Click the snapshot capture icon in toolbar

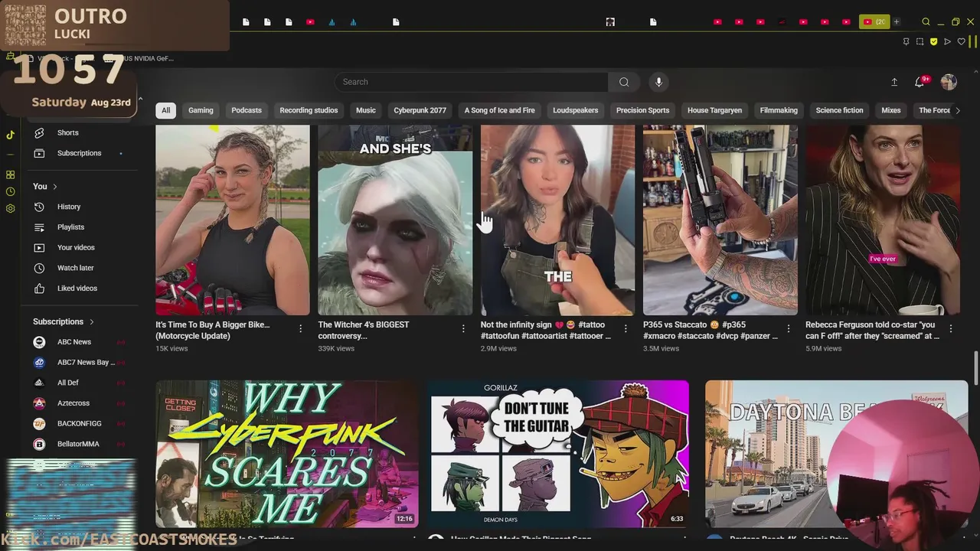click(920, 41)
